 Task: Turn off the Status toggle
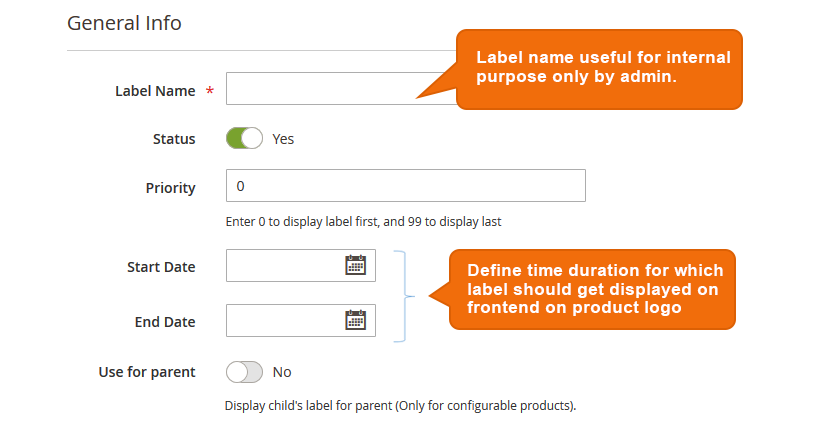click(244, 139)
